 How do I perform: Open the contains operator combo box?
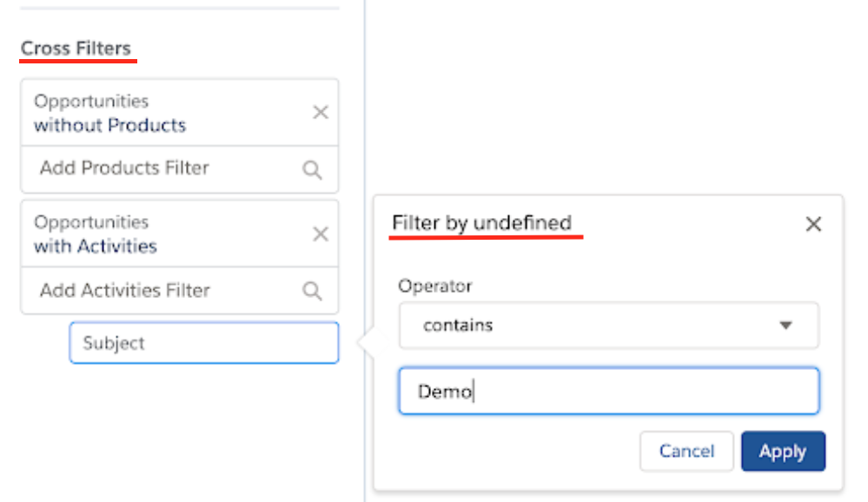(608, 326)
